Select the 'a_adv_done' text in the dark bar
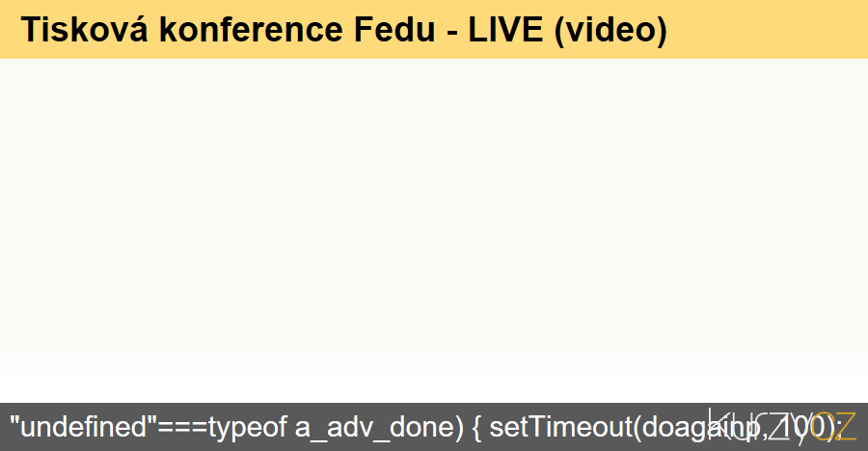 (x=374, y=428)
